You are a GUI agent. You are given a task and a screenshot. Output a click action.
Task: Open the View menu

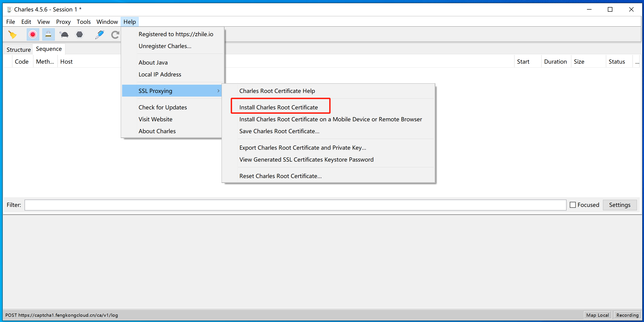coord(44,22)
